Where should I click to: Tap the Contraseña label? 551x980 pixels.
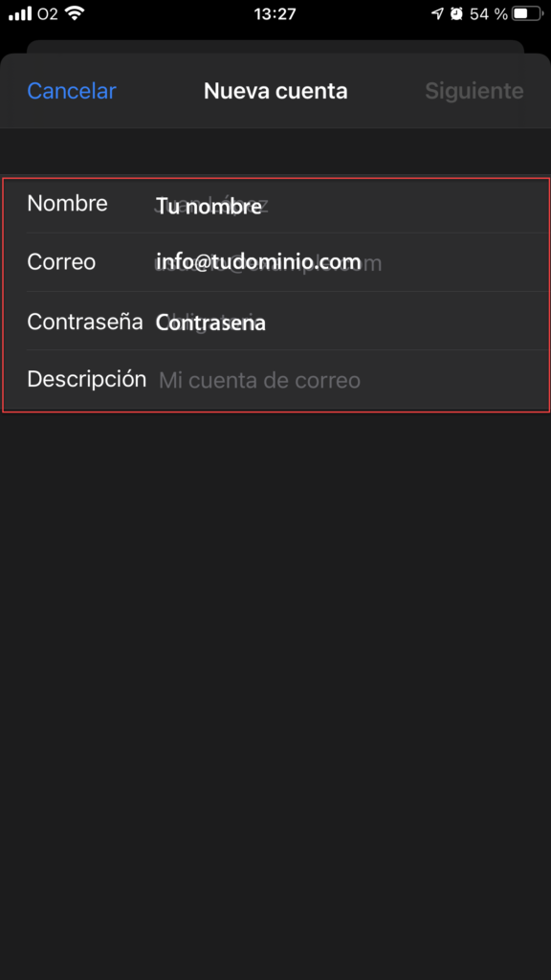click(85, 322)
